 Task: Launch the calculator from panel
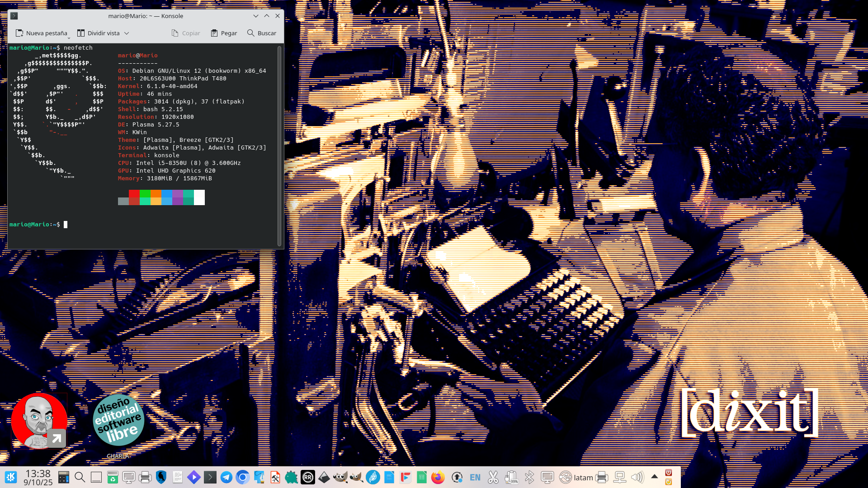click(x=63, y=478)
